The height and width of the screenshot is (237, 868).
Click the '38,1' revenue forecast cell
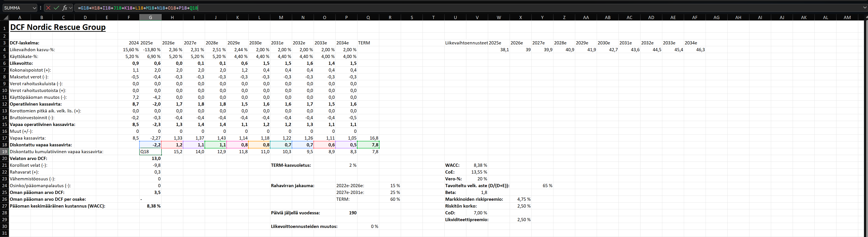coord(499,49)
